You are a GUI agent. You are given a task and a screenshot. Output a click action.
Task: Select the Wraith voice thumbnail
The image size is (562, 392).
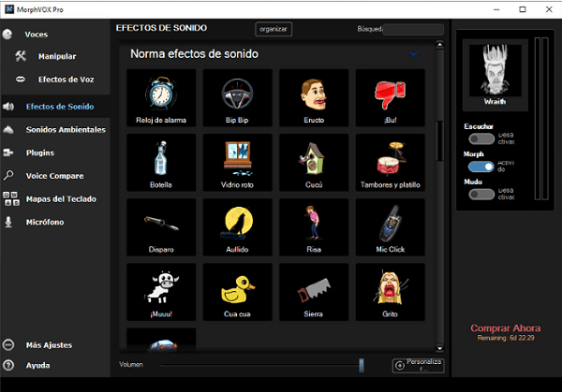point(495,75)
